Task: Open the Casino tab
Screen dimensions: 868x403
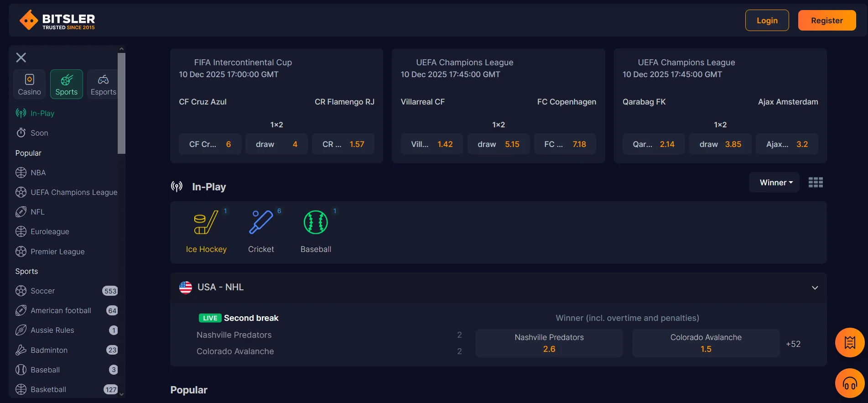Action: tap(30, 84)
